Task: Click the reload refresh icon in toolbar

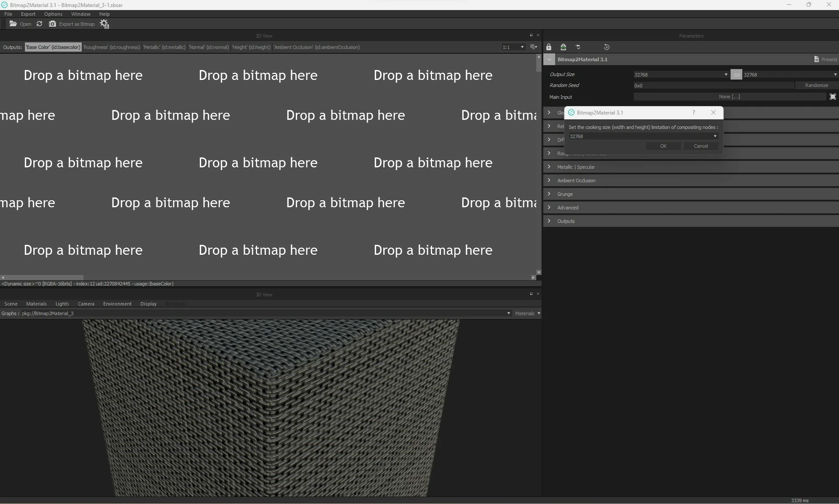Action: [39, 24]
